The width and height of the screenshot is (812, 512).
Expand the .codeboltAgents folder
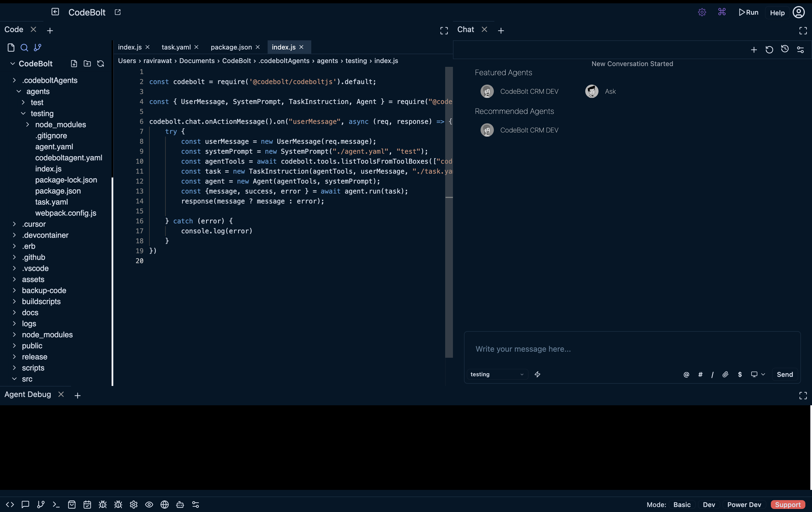[14, 80]
